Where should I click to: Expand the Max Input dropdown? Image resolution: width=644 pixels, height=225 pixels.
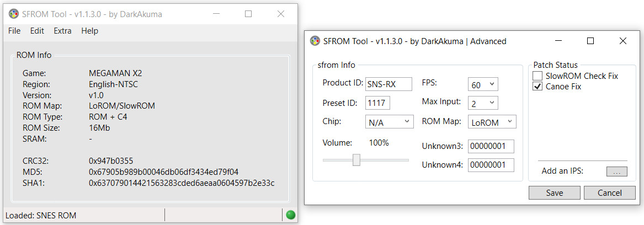(483, 104)
